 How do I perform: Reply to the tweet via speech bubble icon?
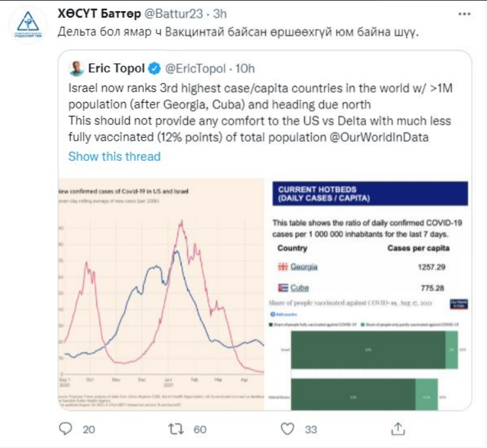coord(65,428)
